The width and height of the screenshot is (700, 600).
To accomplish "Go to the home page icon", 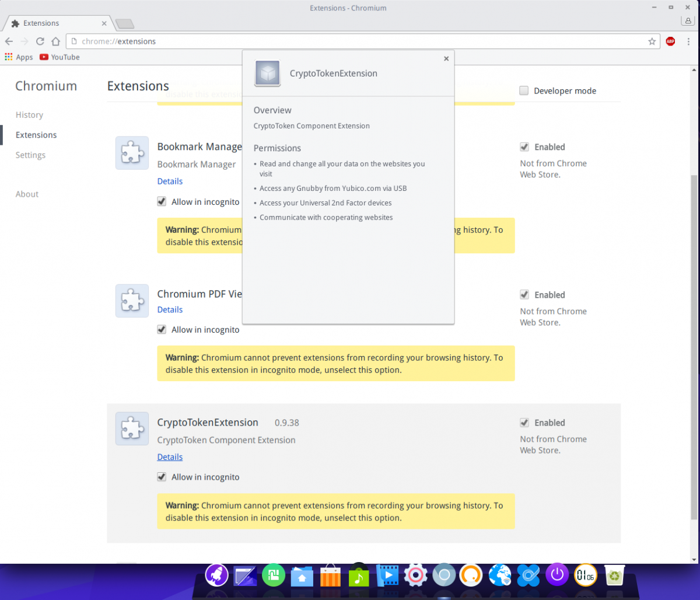I will point(55,41).
